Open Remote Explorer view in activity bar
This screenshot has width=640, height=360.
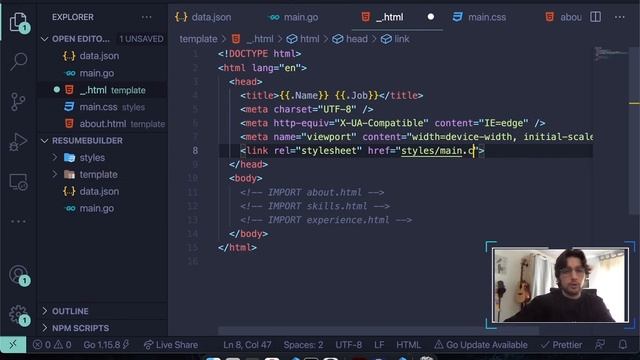point(18,182)
